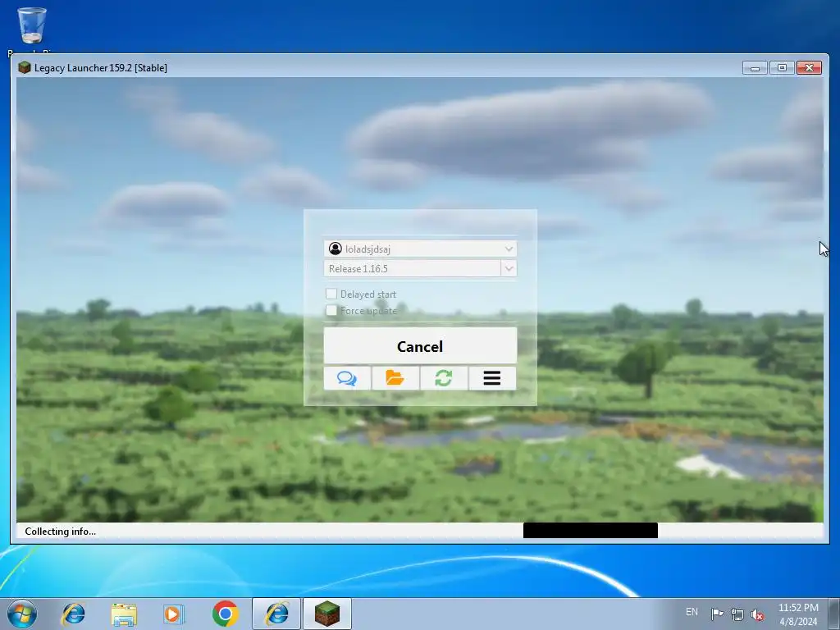Launch Internet Explorer from the taskbar

pos(73,614)
